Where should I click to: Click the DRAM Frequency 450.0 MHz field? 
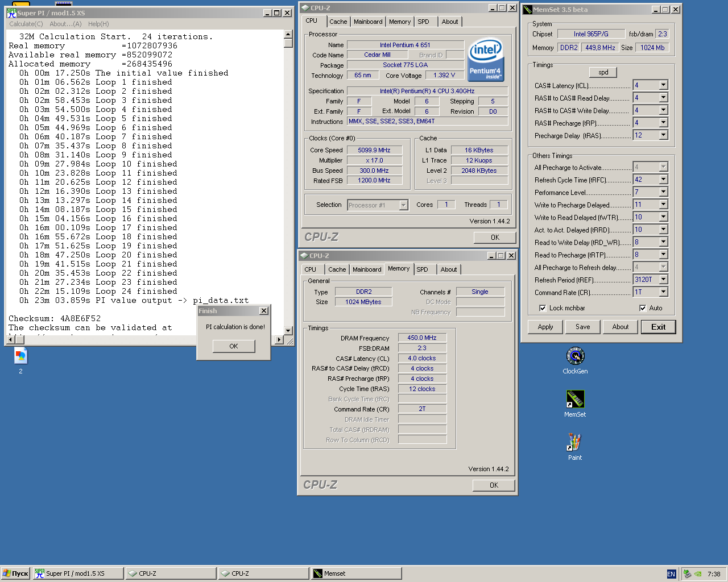422,338
